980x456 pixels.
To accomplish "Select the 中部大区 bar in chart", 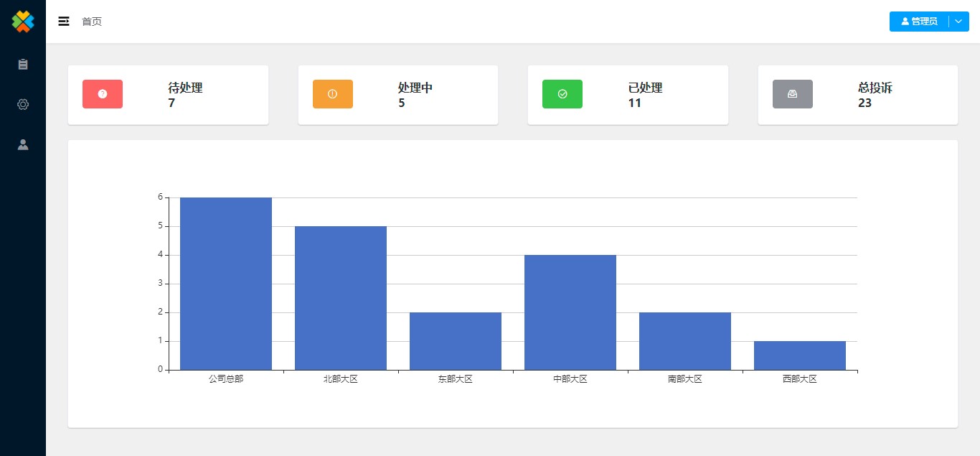I will click(x=570, y=312).
